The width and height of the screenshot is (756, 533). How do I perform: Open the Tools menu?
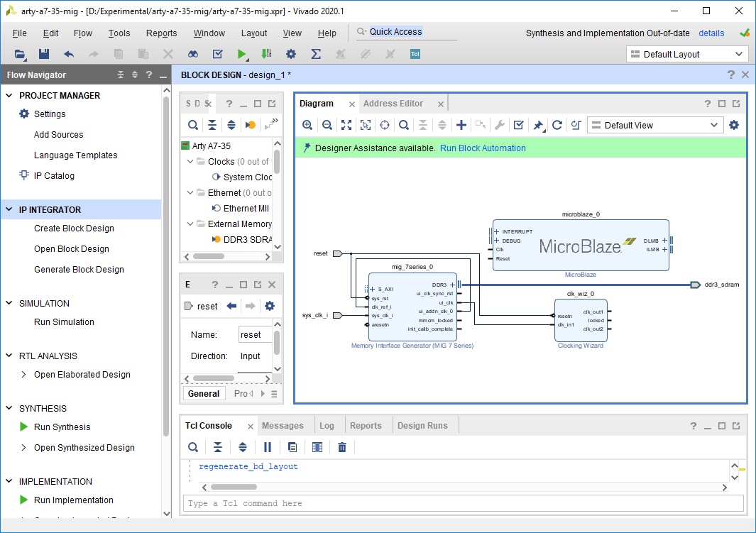pyautogui.click(x=119, y=33)
